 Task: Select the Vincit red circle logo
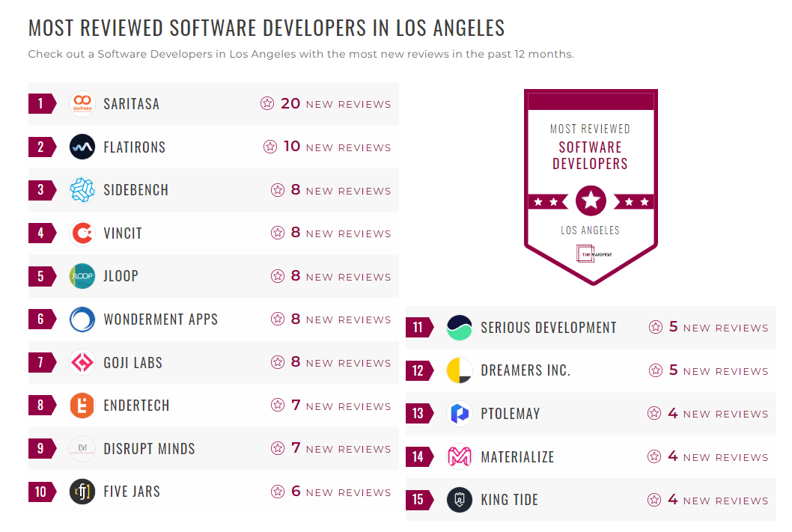(82, 233)
